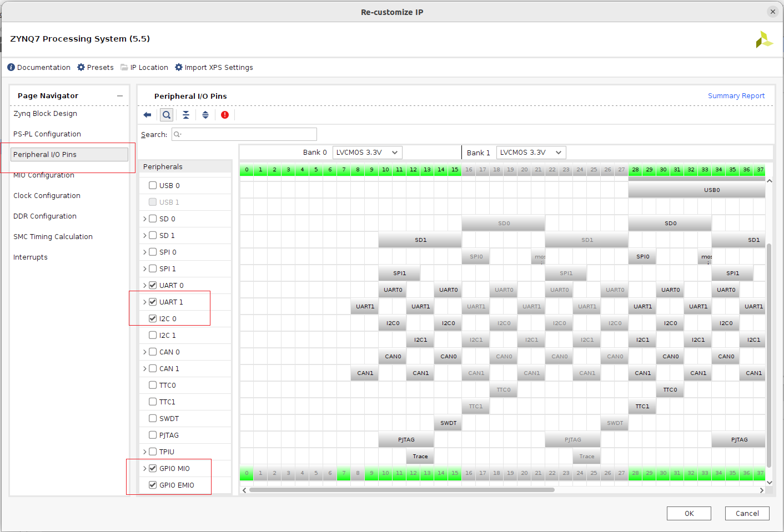Click the red error warning icon
The width and height of the screenshot is (784, 532).
pos(225,115)
